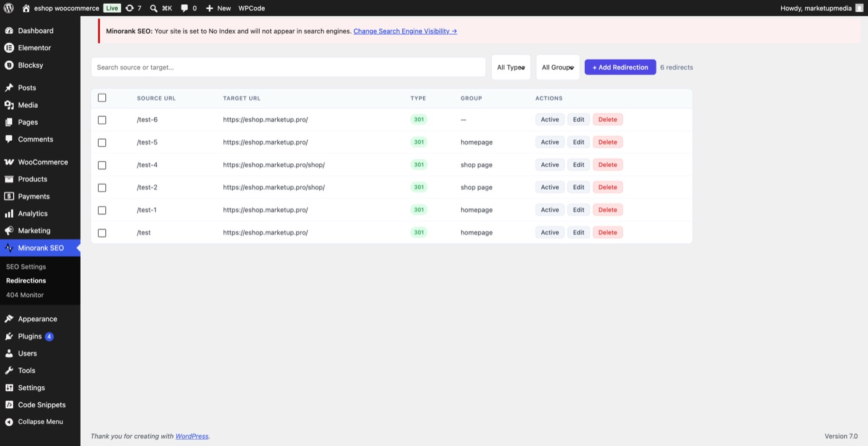Click the Posts pin icon in the sidebar
Viewport: 868px width, 446px height.
tap(9, 87)
